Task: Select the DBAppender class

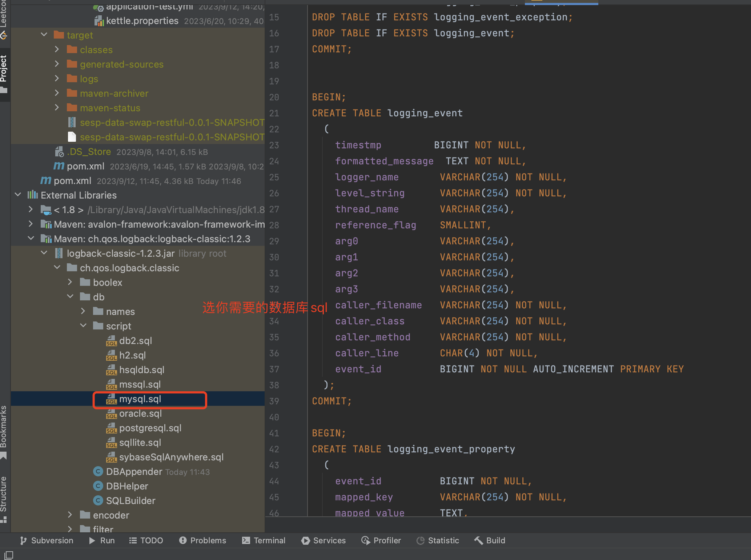Action: 133,471
